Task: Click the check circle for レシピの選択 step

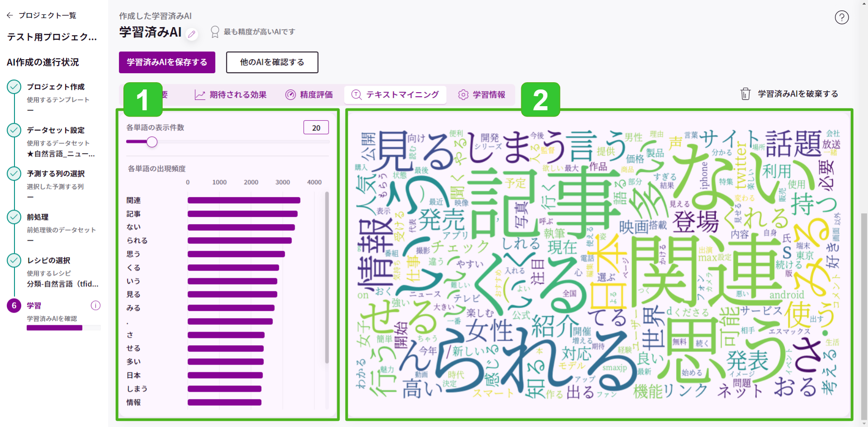Action: (14, 260)
